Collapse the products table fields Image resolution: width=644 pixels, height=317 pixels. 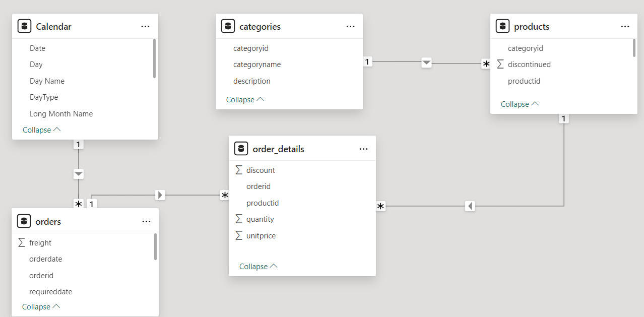tap(520, 104)
